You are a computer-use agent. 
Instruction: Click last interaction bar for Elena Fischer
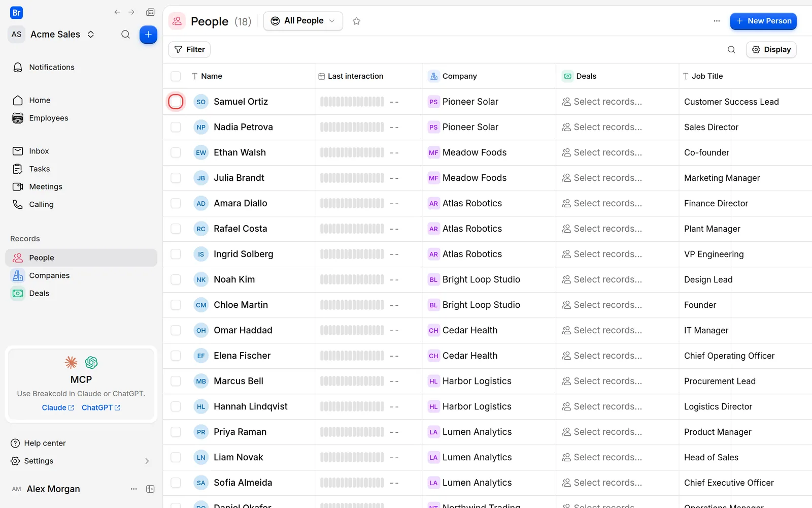click(x=352, y=356)
